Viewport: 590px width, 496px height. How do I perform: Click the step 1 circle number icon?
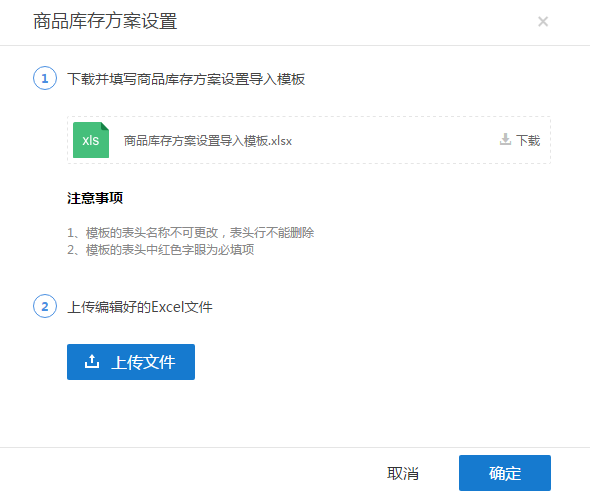(45, 78)
